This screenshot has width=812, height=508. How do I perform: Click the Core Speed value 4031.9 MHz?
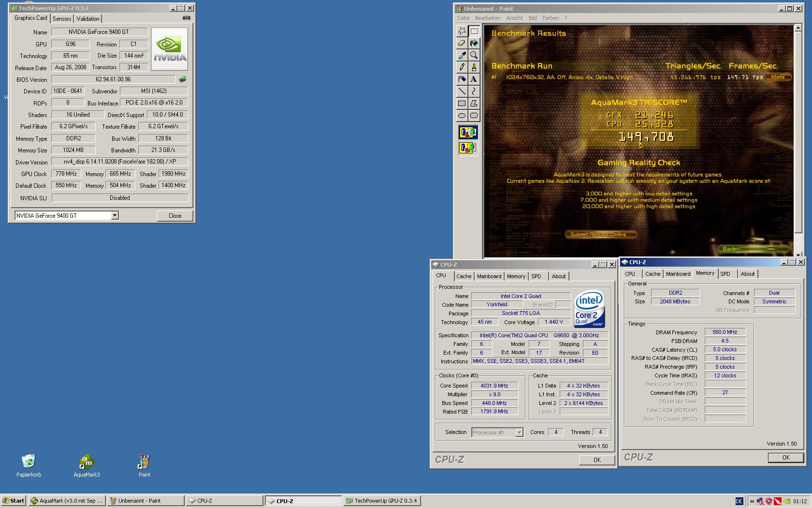tap(494, 386)
